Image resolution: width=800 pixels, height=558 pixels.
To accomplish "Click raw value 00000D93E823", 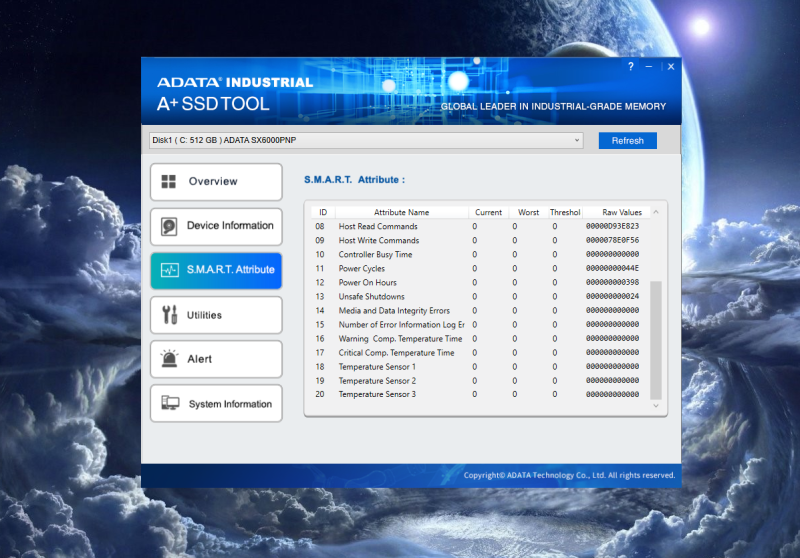I will (612, 226).
